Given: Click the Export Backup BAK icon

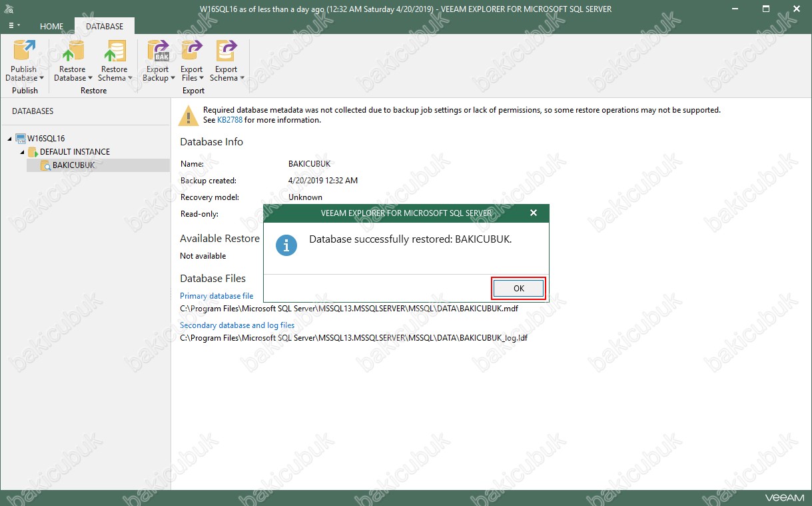Looking at the screenshot, I should click(158, 51).
